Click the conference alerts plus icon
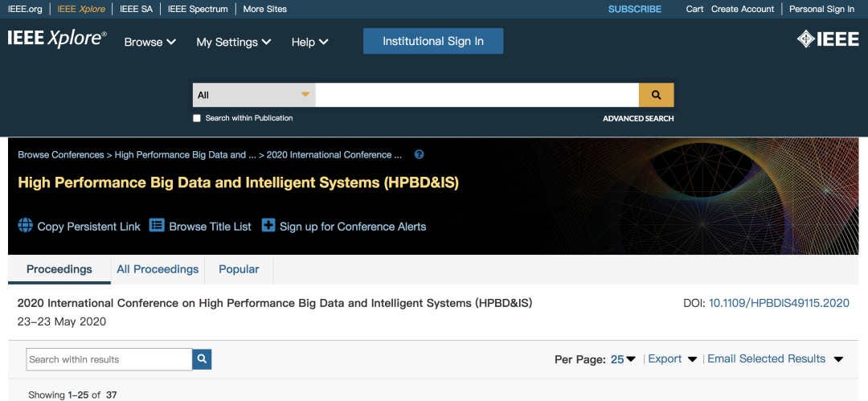The height and width of the screenshot is (401, 868). pos(268,226)
